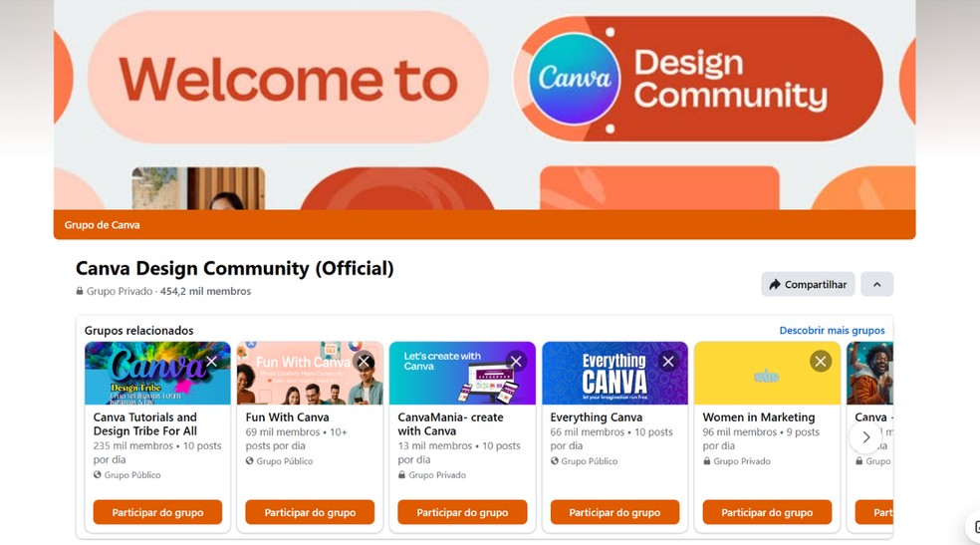Click the Canva logo in cover image
Screen dimensions: 980x545
pyautogui.click(x=575, y=80)
